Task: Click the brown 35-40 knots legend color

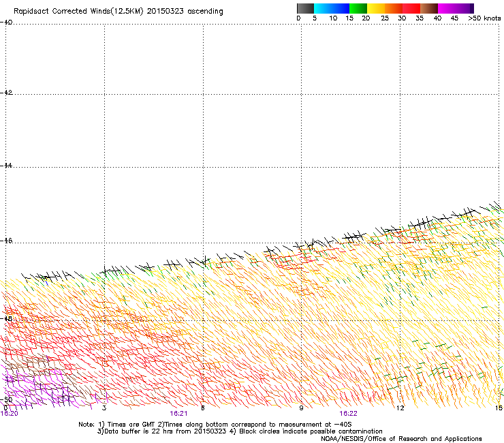Action: (429, 8)
